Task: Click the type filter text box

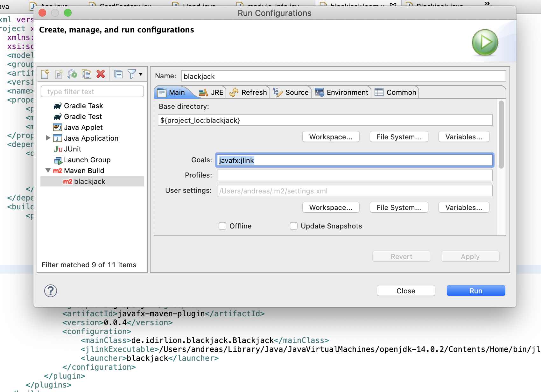Action: point(92,92)
